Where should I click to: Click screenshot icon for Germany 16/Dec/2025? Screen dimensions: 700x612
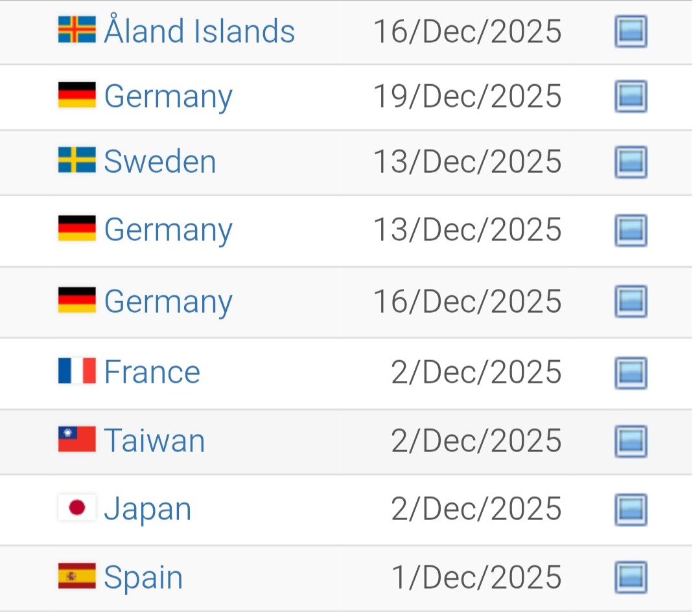[x=630, y=301]
